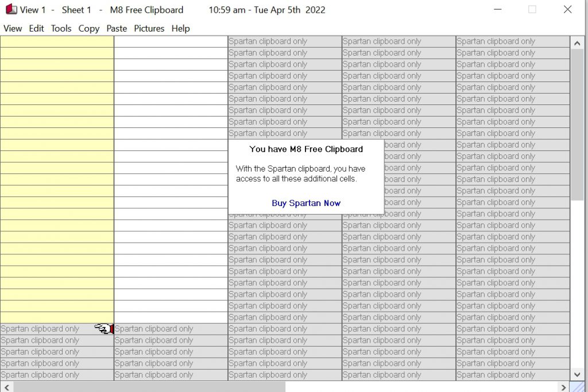588x392 pixels.
Task: Click the pointing hand cursor icon
Action: click(x=104, y=329)
